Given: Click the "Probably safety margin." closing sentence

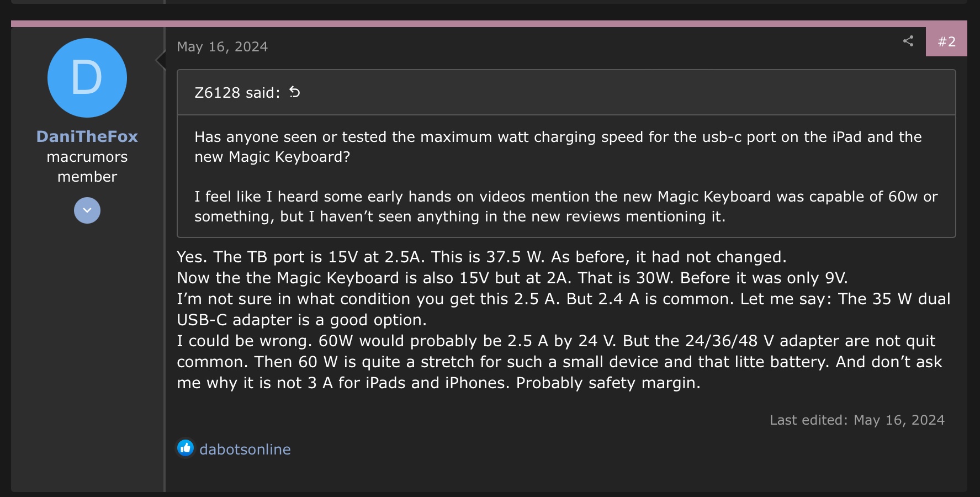Looking at the screenshot, I should point(608,383).
